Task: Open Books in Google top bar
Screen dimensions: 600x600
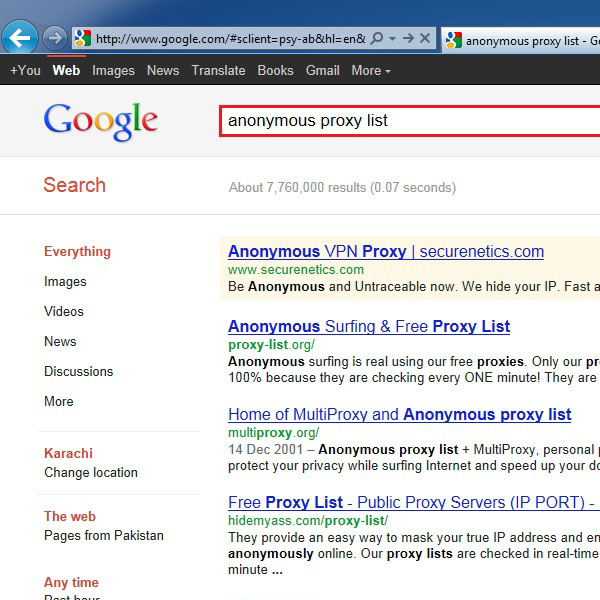Action: [x=276, y=70]
